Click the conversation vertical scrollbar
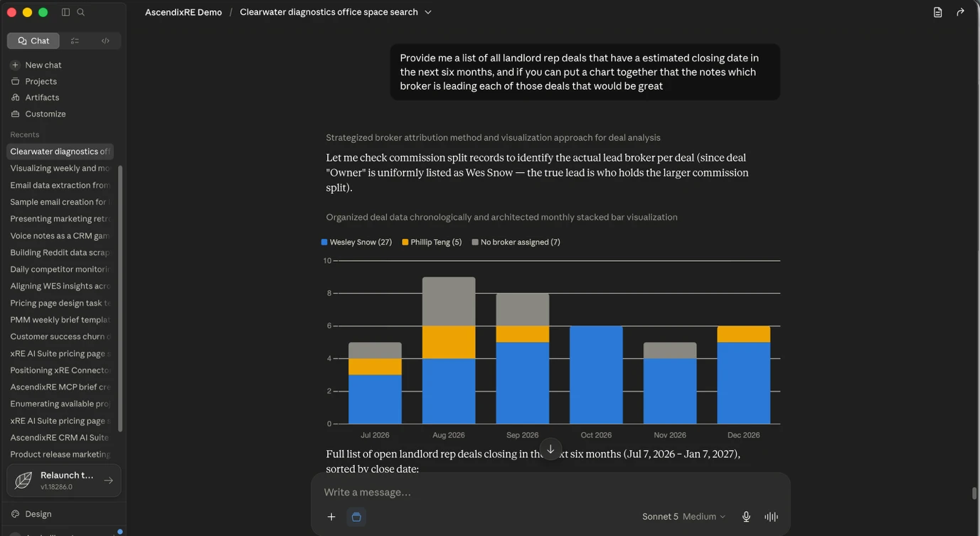 [975, 493]
